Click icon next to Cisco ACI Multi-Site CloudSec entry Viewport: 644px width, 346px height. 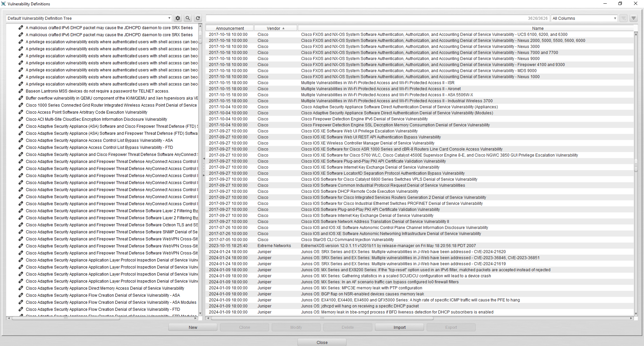[21, 119]
